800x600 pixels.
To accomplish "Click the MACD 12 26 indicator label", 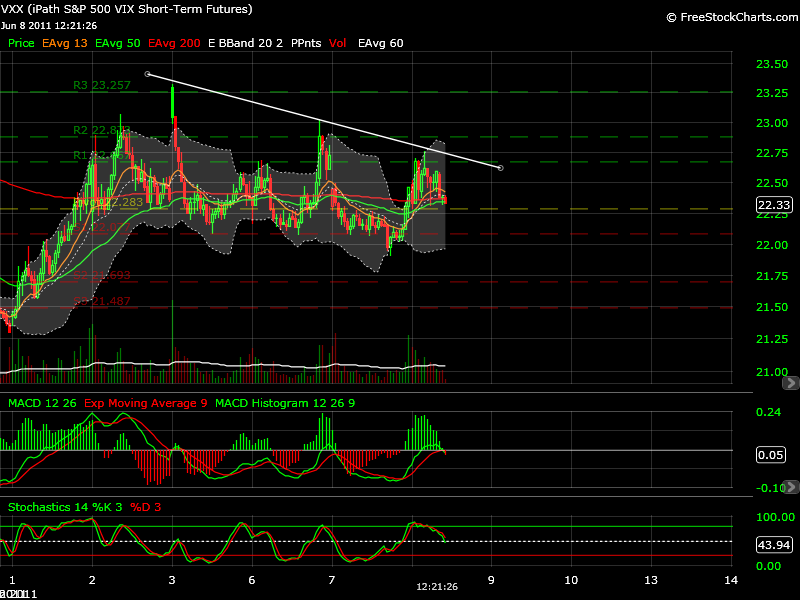I will click(x=42, y=403).
